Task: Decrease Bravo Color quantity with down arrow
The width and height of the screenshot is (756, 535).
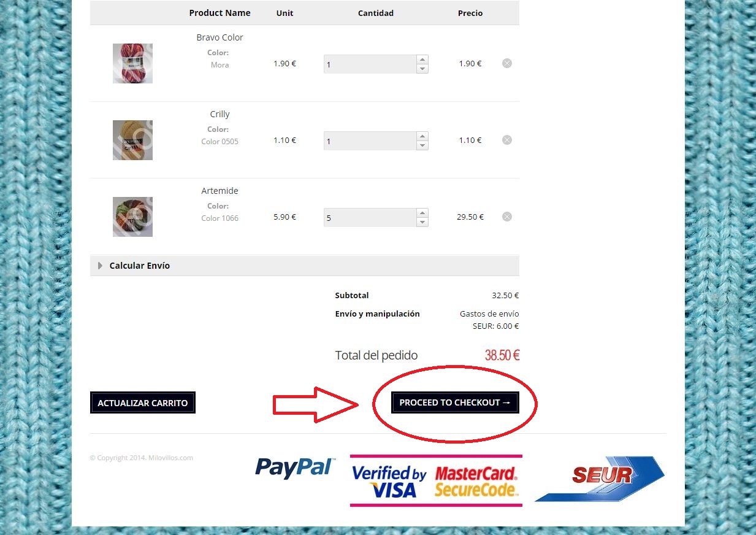Action: point(422,69)
